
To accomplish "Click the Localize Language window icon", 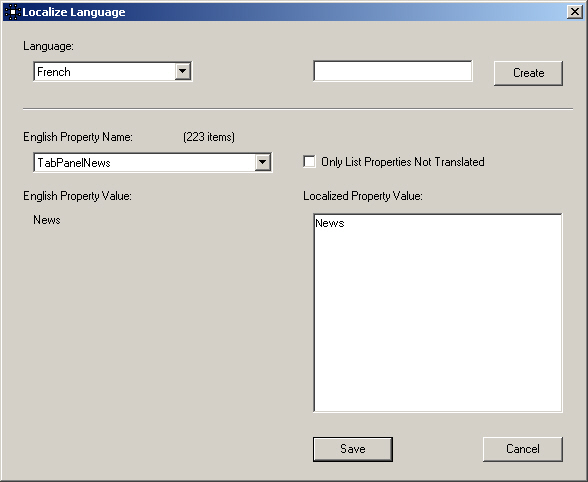I will click(x=12, y=12).
